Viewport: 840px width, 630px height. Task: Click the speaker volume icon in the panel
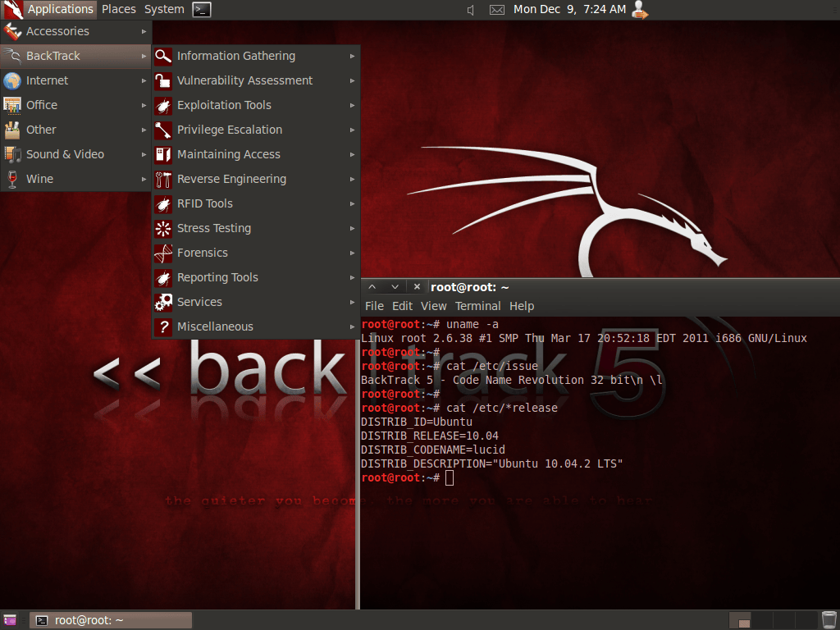pos(470,10)
